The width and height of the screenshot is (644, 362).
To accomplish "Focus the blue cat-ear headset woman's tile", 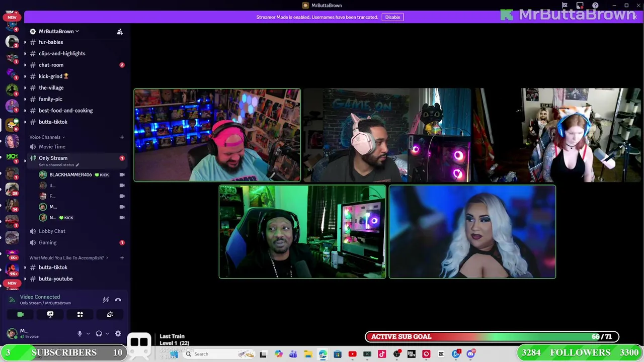I will 557,135.
